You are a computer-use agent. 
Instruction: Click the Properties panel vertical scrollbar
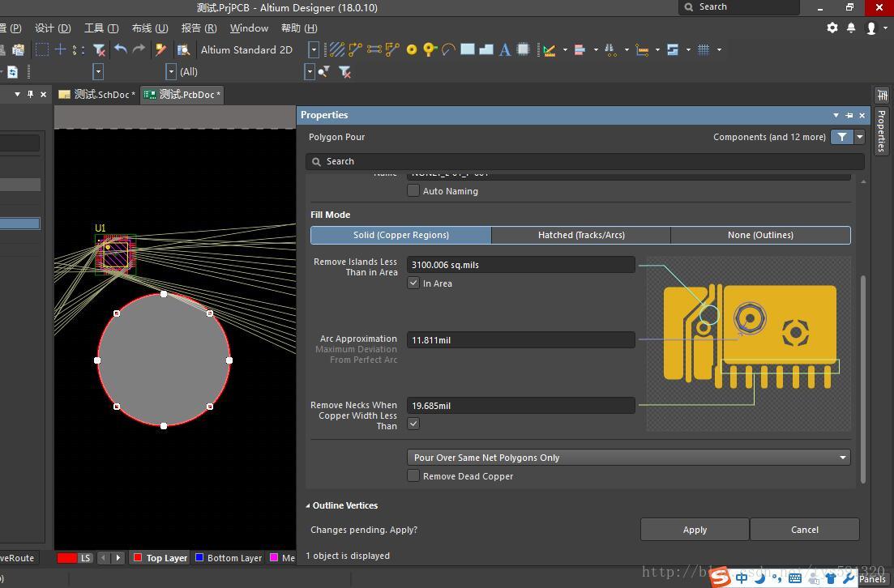(862, 379)
